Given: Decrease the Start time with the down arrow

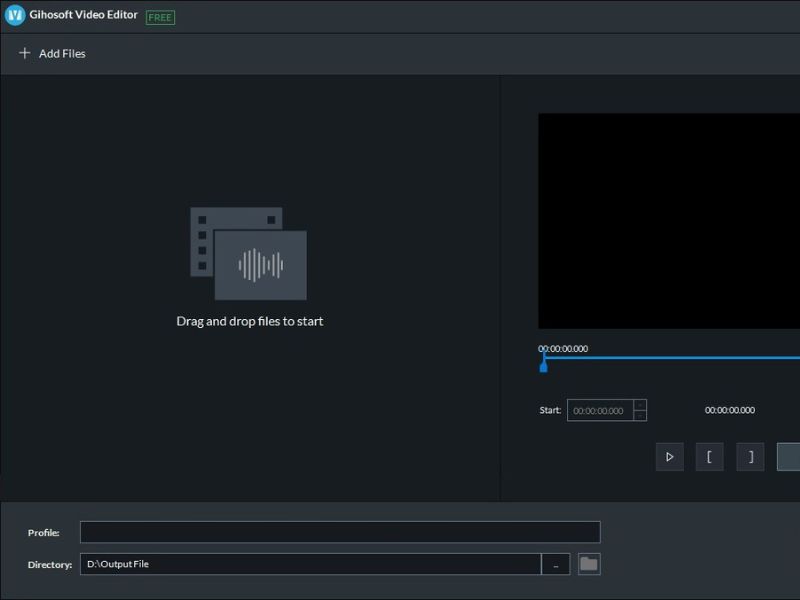Looking at the screenshot, I should tap(640, 416).
